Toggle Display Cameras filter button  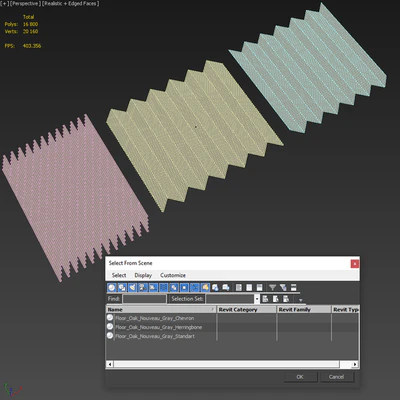pyautogui.click(x=143, y=287)
